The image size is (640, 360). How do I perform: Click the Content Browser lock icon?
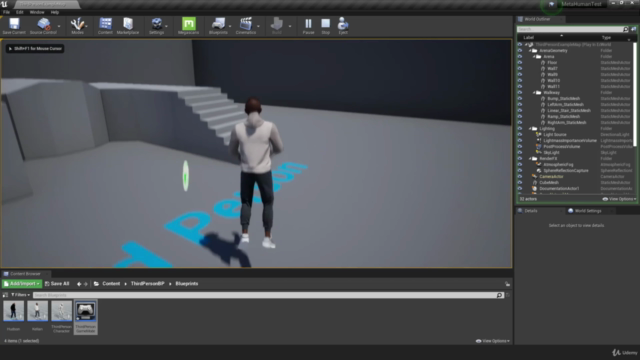507,284
